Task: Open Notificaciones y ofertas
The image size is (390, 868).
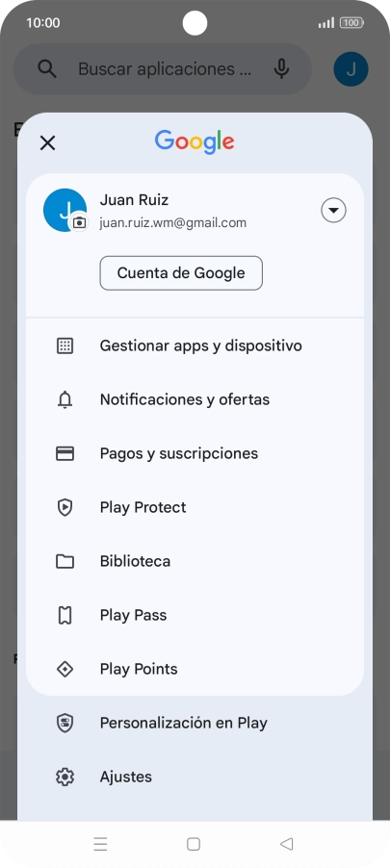Action: (x=195, y=399)
